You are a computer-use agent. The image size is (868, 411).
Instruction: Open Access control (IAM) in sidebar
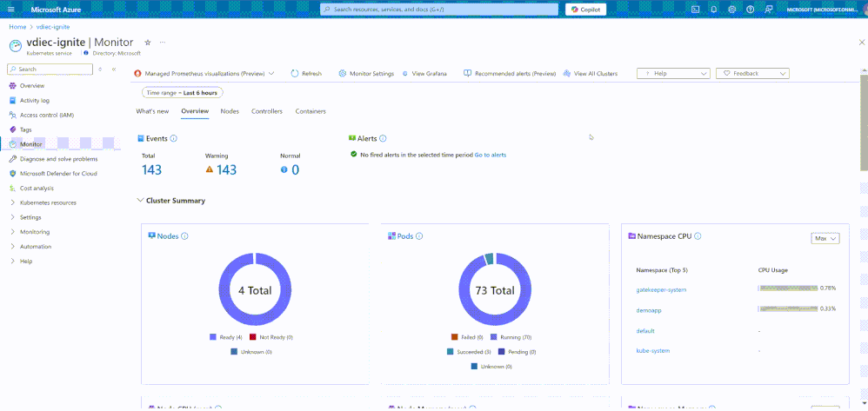tap(47, 115)
